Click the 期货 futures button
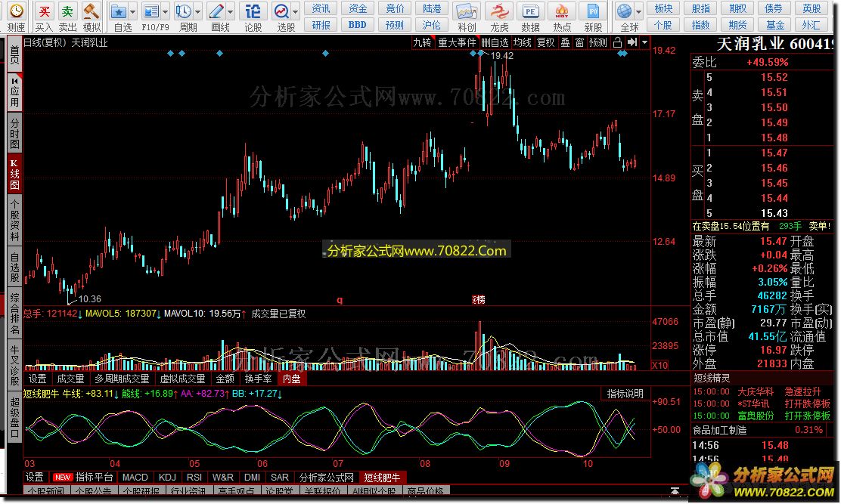841x504 pixels. point(737,25)
